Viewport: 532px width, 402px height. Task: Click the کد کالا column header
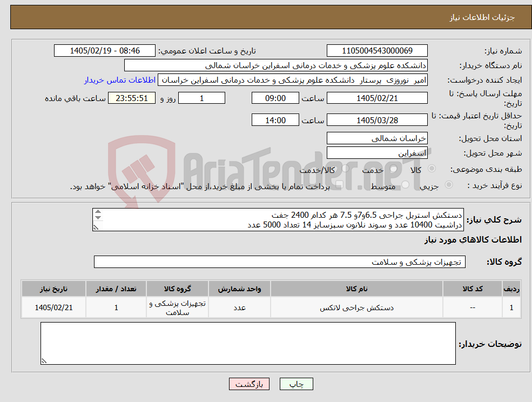click(473, 289)
